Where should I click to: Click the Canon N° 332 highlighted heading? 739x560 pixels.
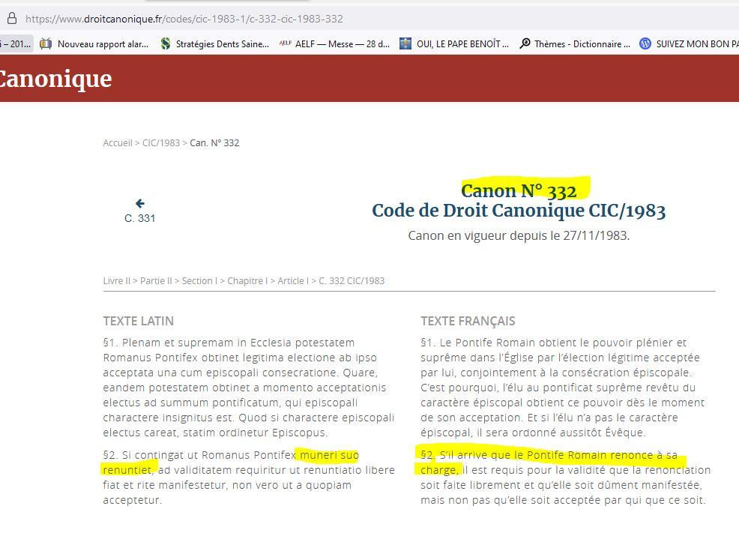click(519, 190)
